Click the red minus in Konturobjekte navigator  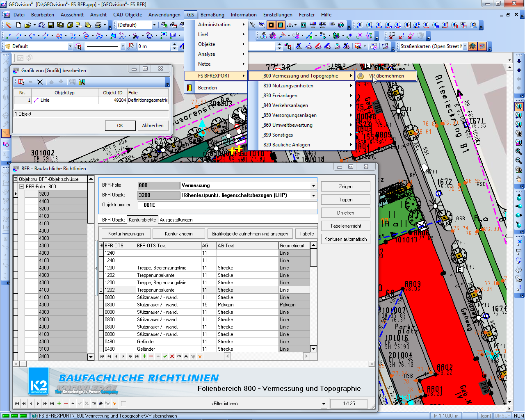click(x=151, y=356)
